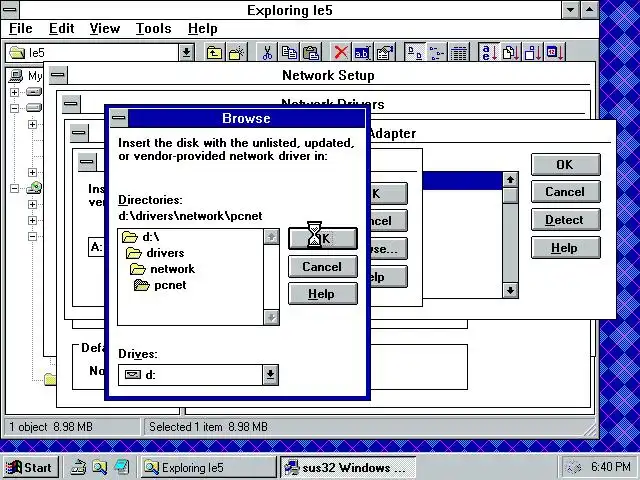Click scroll-down arrow of adapter list

pyautogui.click(x=510, y=291)
